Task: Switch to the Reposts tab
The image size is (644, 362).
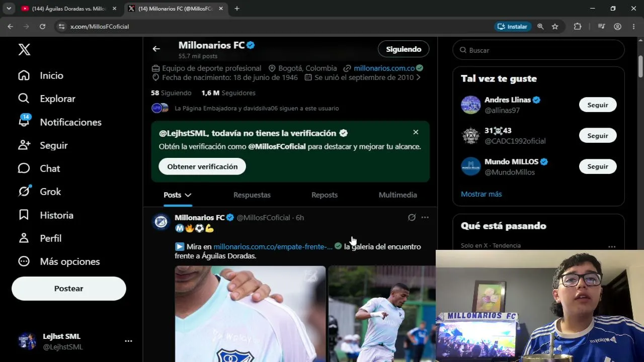Action: [x=325, y=195]
